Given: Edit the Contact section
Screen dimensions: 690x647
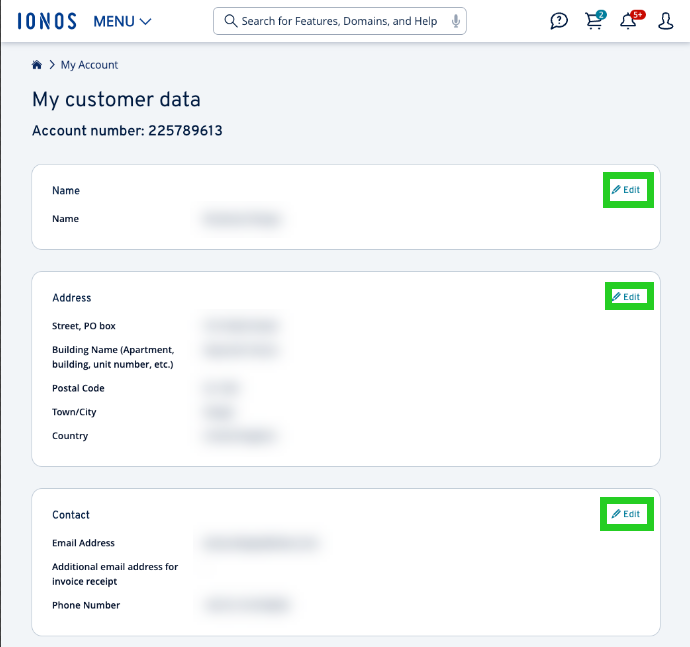Looking at the screenshot, I should pyautogui.click(x=627, y=514).
